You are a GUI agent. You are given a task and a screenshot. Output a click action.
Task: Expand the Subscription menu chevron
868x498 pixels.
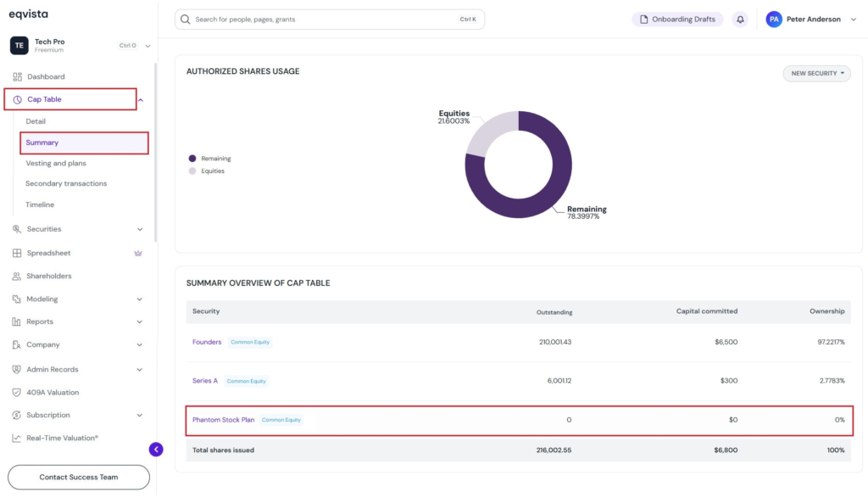pos(140,415)
